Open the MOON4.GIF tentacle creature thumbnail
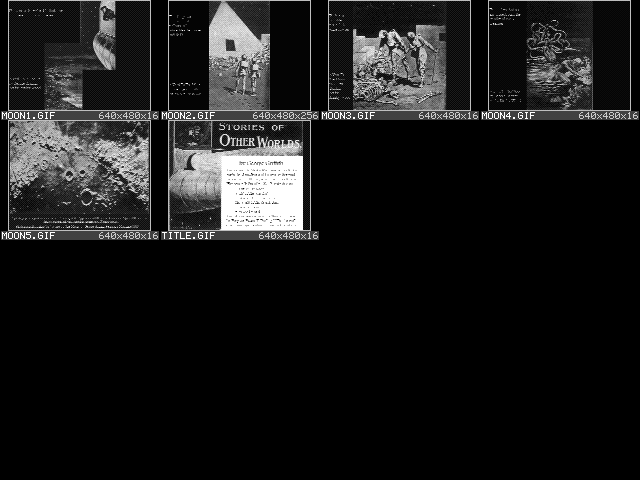 tap(560, 55)
